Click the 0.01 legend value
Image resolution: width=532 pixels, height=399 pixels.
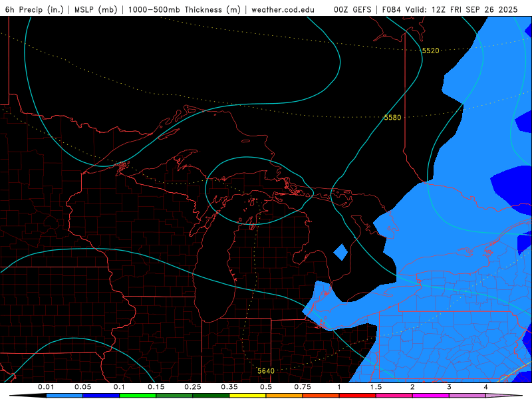tap(46, 387)
